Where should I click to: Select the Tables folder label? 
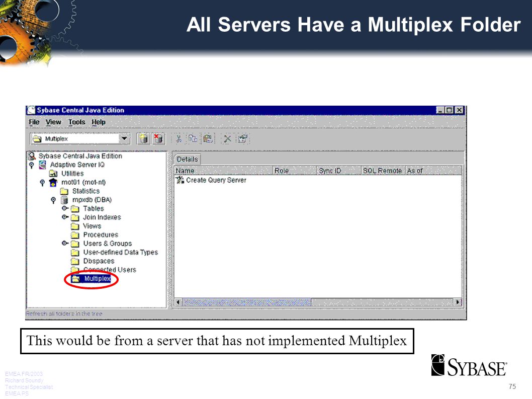[94, 208]
